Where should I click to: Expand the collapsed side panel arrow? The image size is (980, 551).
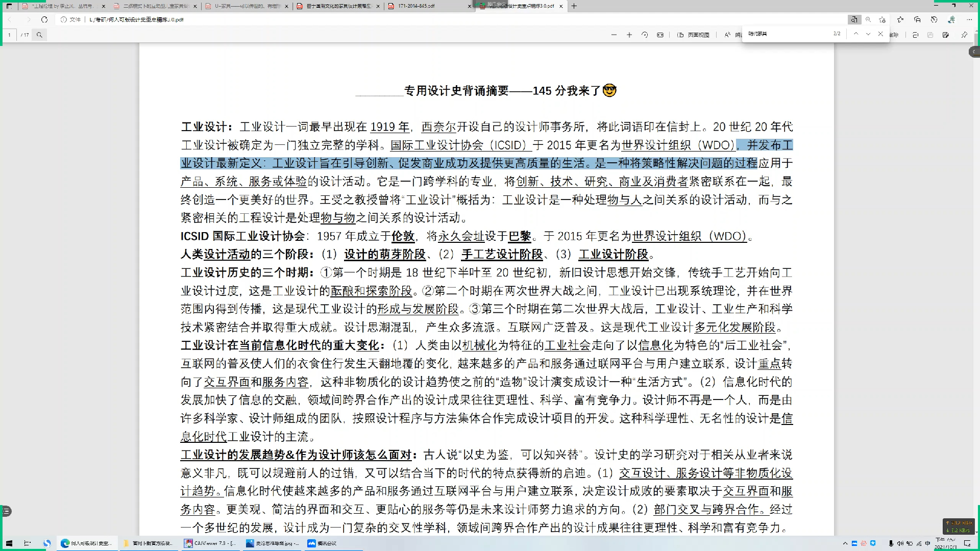click(974, 52)
